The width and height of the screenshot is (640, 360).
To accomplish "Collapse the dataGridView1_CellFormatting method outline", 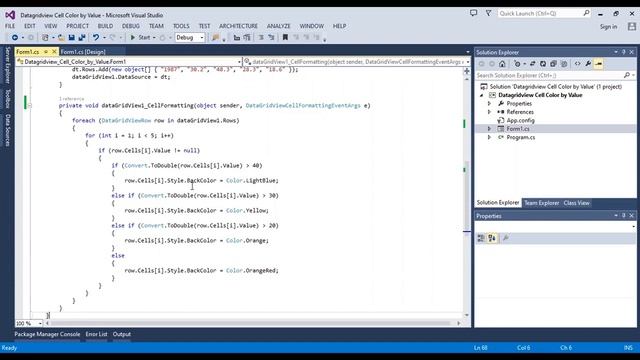I will click(29, 106).
